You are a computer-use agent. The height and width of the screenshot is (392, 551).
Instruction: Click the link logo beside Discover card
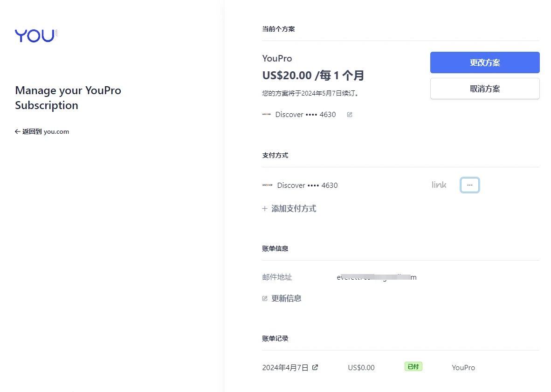click(439, 185)
